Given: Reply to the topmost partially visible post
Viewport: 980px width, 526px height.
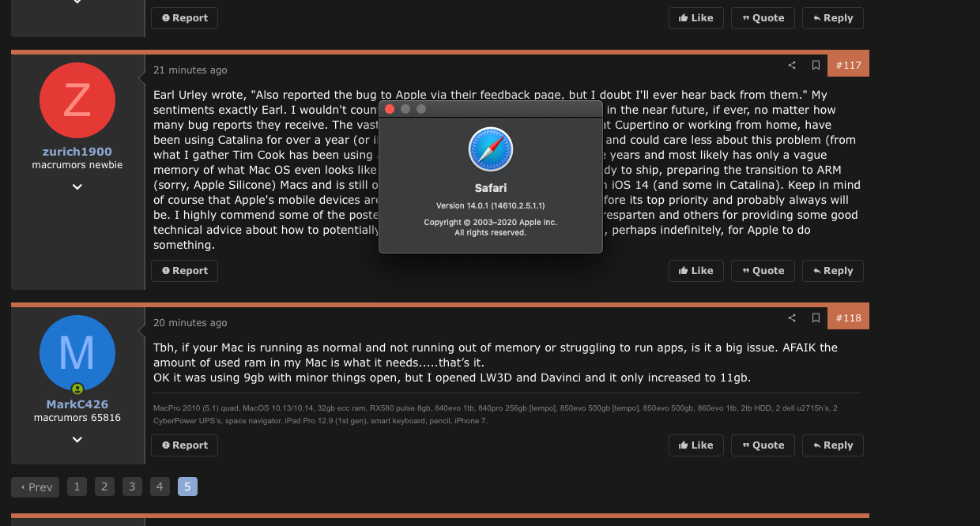Looking at the screenshot, I should [x=832, y=18].
